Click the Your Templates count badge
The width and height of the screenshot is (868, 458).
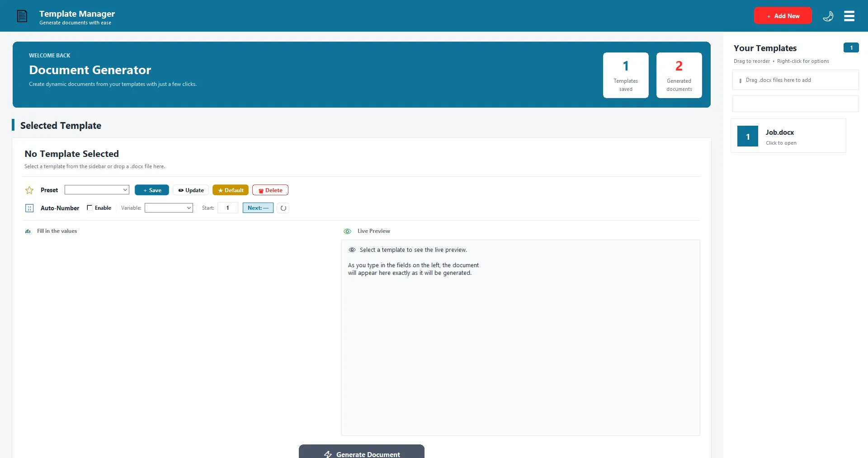851,47
